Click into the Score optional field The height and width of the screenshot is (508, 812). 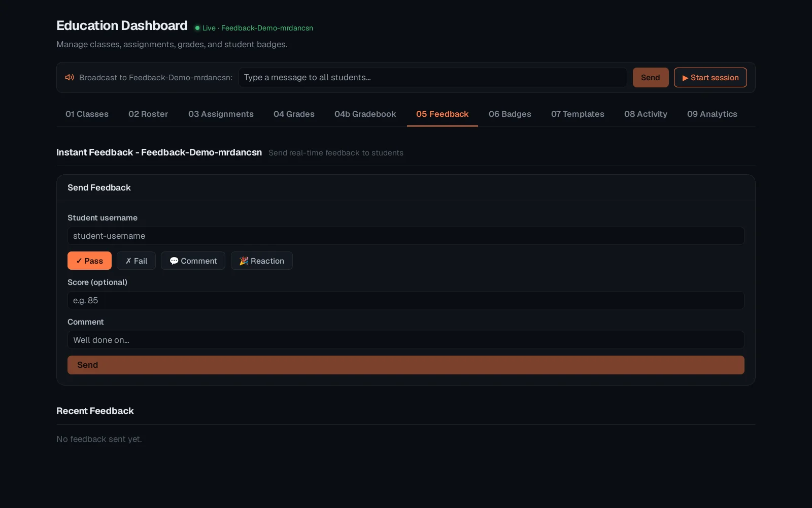tap(406, 300)
